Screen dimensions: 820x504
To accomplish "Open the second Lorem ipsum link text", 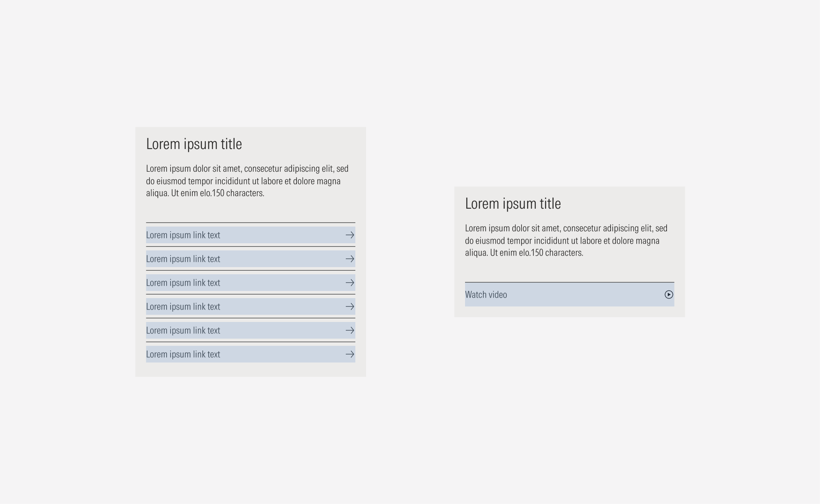I will pos(183,259).
